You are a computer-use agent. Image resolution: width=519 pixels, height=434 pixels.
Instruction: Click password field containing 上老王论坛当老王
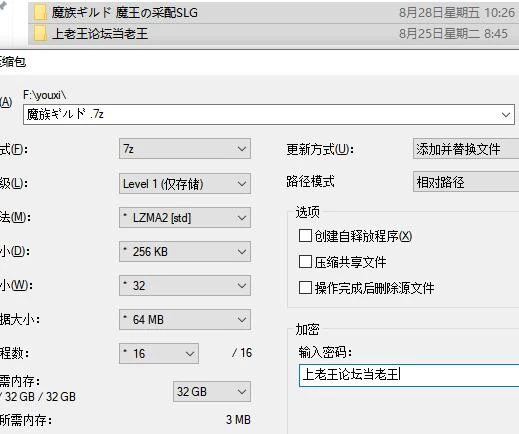point(409,375)
